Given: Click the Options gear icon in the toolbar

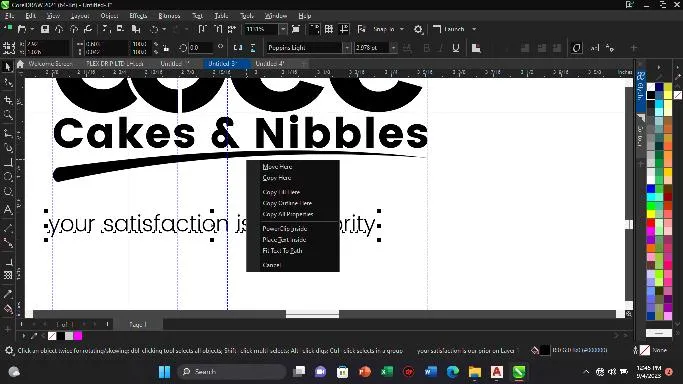Looking at the screenshot, I should tap(418, 29).
